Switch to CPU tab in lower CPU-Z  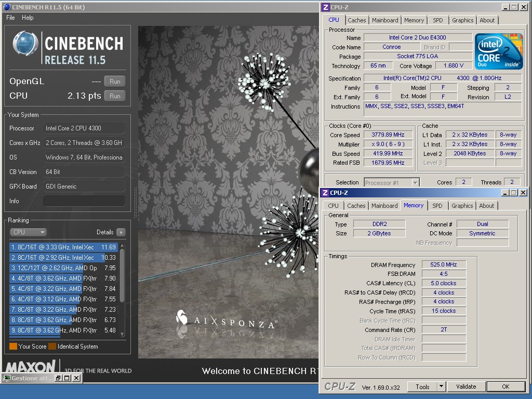(x=333, y=206)
